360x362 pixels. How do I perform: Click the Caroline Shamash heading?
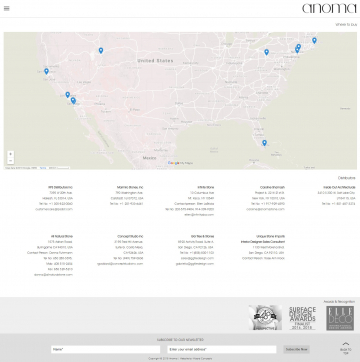coord(272,187)
